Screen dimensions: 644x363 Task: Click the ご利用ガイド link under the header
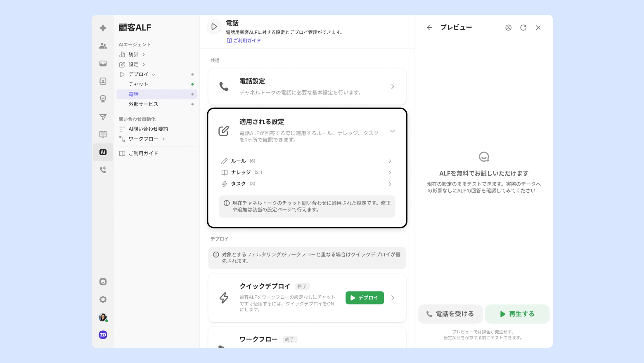[244, 40]
